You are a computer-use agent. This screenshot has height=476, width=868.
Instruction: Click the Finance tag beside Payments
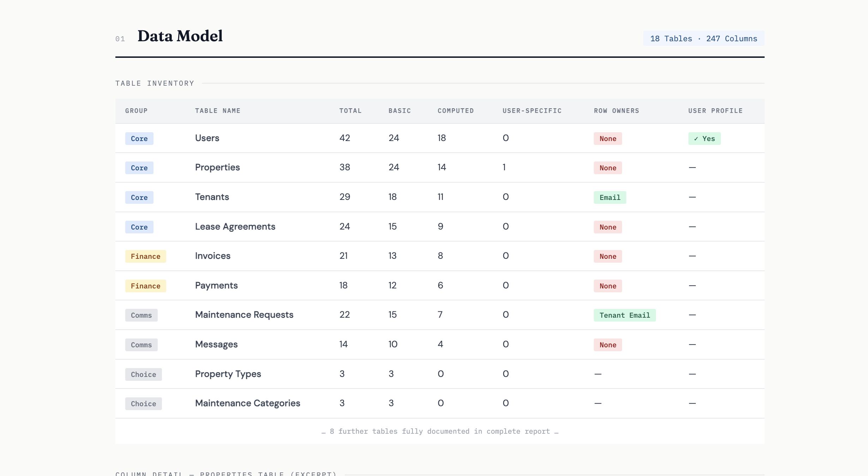(145, 286)
